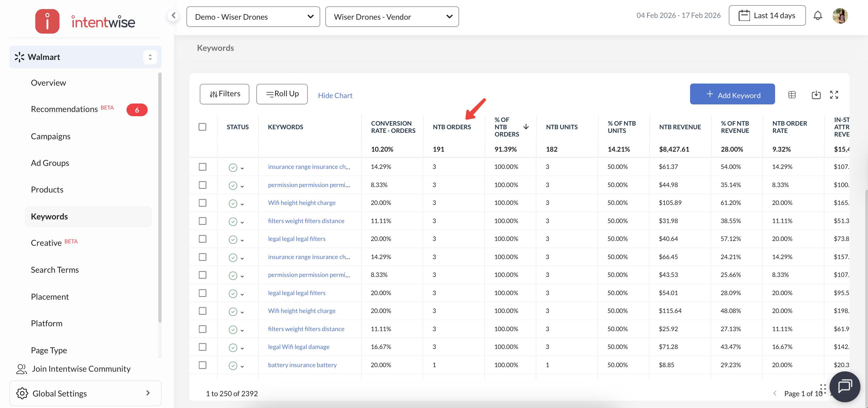Open the chat support bubble
868x408 pixels.
(x=844, y=387)
